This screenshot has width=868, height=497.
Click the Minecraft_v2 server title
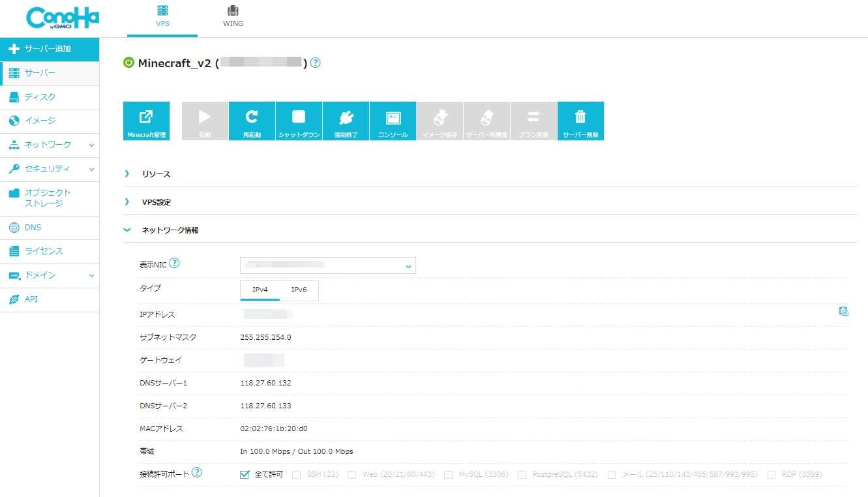(x=174, y=63)
